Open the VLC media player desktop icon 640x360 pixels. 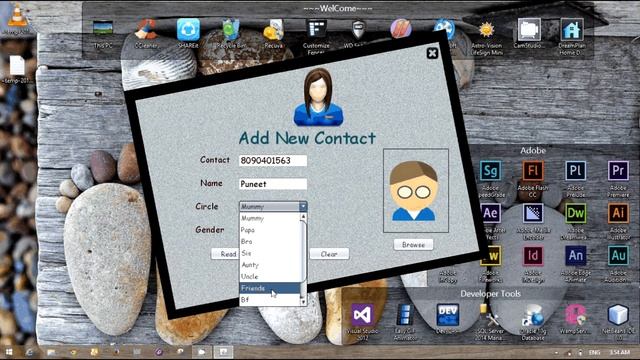click(17, 16)
